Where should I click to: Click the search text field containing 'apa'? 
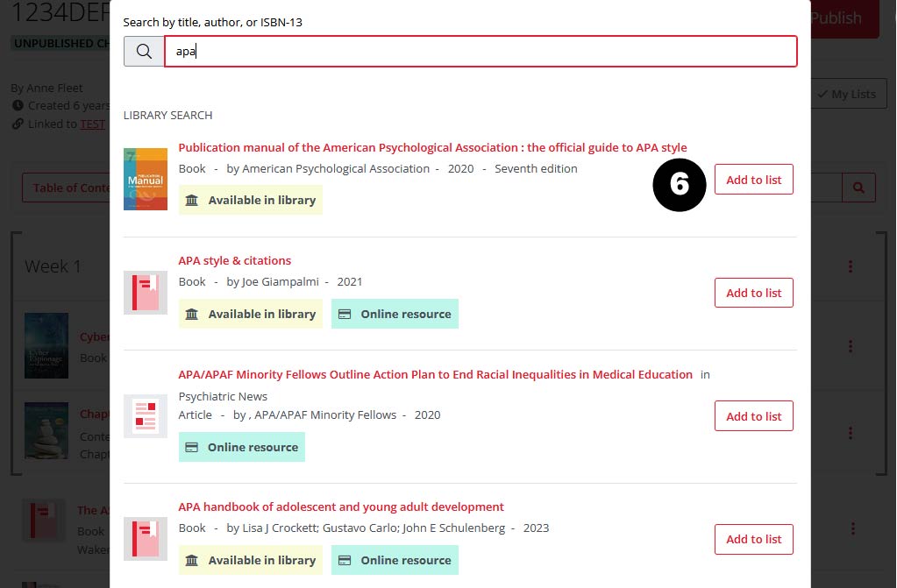coord(481,52)
